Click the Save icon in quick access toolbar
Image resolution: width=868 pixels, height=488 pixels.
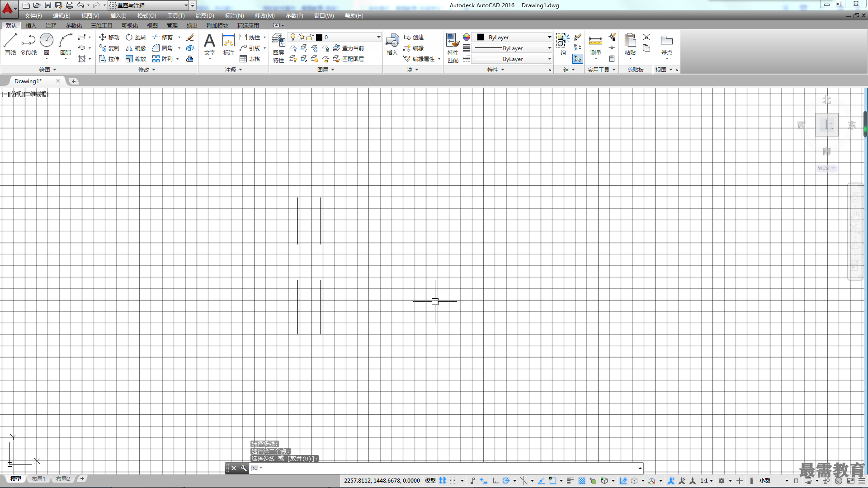point(47,5)
